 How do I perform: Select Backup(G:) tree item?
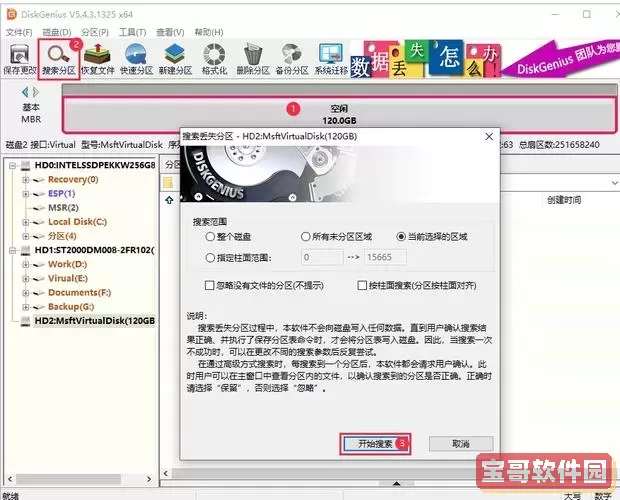coord(71,307)
